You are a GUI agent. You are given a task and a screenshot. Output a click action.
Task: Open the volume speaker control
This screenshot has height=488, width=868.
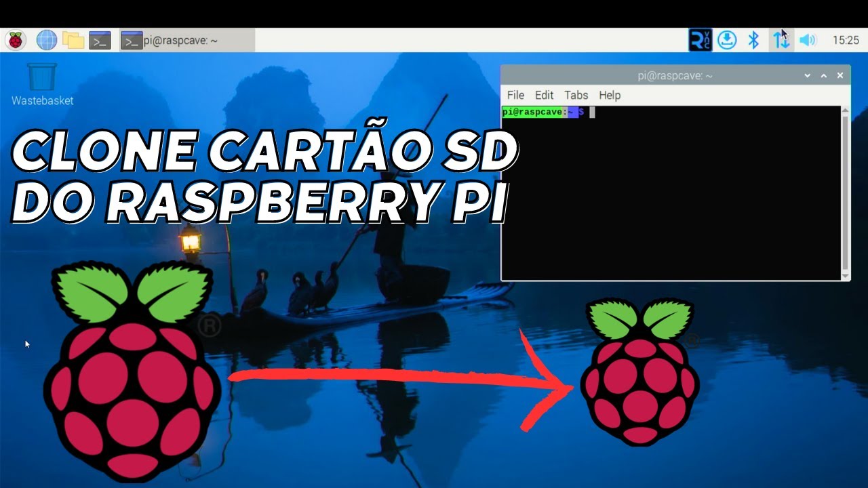click(807, 40)
